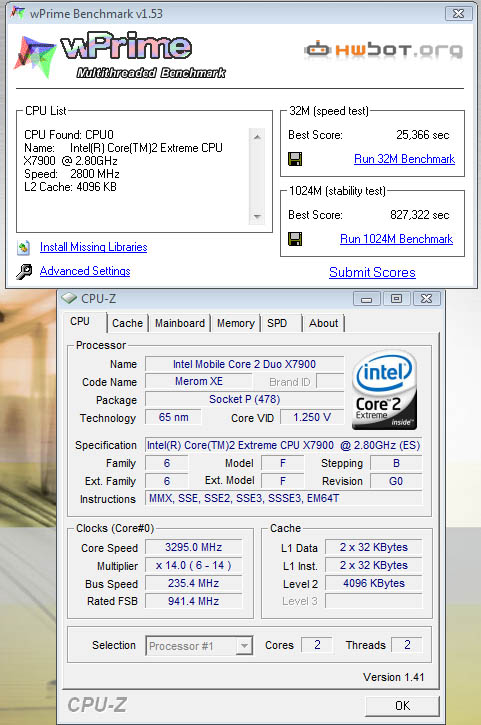Click CPU List scrollbar down arrow

coord(257,216)
